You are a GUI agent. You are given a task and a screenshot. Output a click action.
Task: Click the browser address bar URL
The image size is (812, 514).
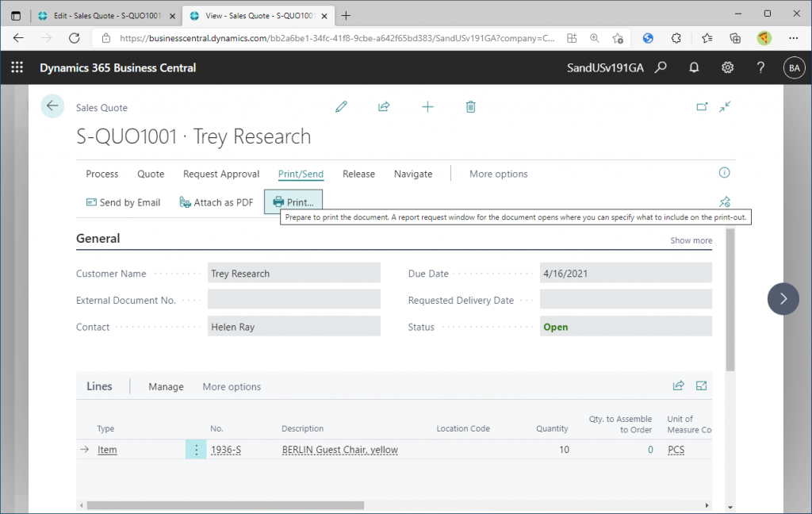(x=336, y=38)
